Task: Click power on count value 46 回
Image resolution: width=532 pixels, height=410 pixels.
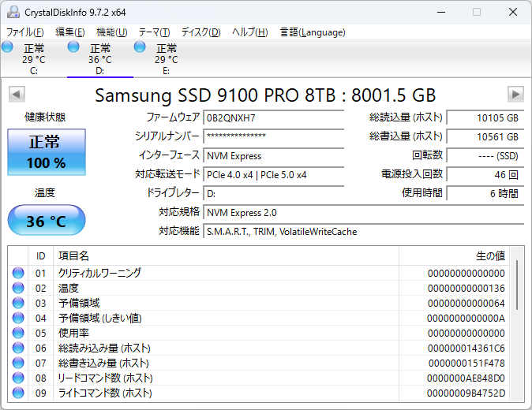Action: pyautogui.click(x=485, y=175)
